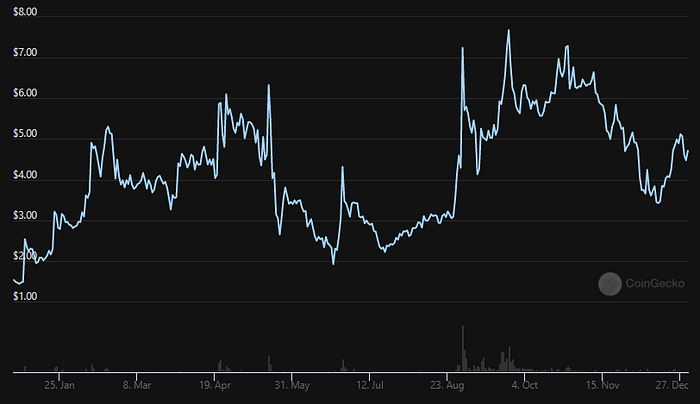The image size is (700, 404).
Task: Select the 25. Jan date marker
Action: click(x=59, y=384)
